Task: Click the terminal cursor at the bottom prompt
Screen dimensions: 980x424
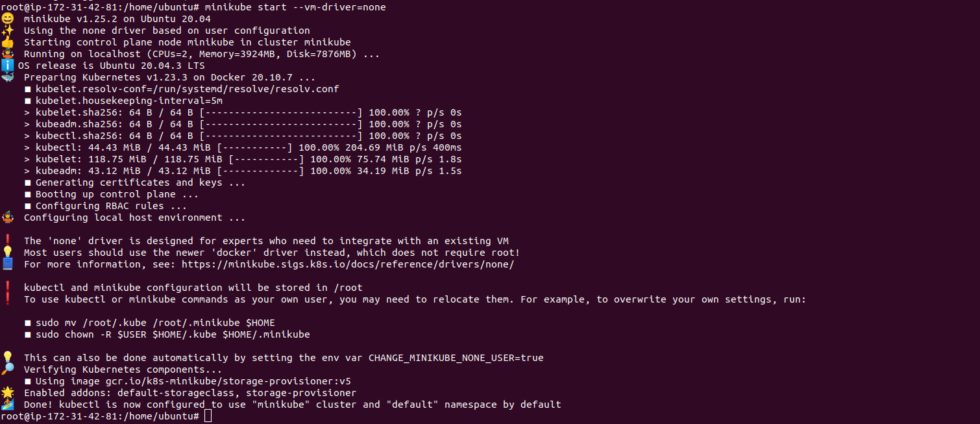Action: click(x=208, y=416)
